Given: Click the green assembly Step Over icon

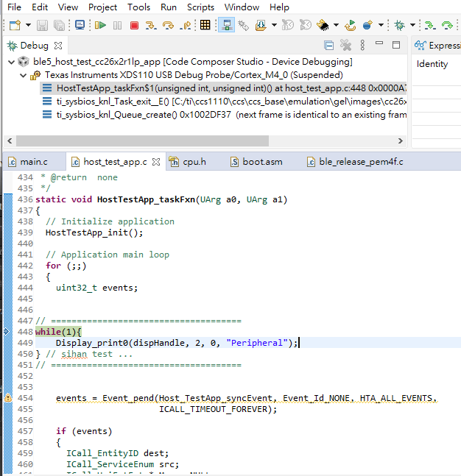Looking at the screenshot, I should pos(447,25).
